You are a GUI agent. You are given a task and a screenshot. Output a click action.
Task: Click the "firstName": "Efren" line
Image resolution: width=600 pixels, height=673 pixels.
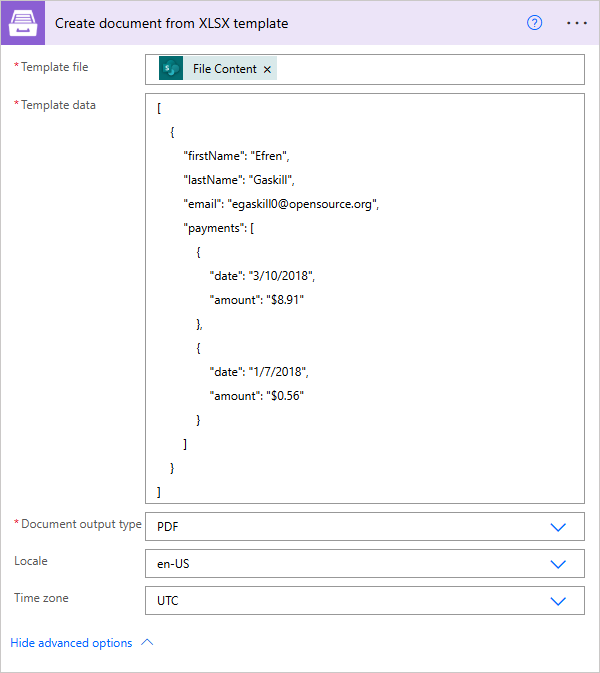point(236,156)
